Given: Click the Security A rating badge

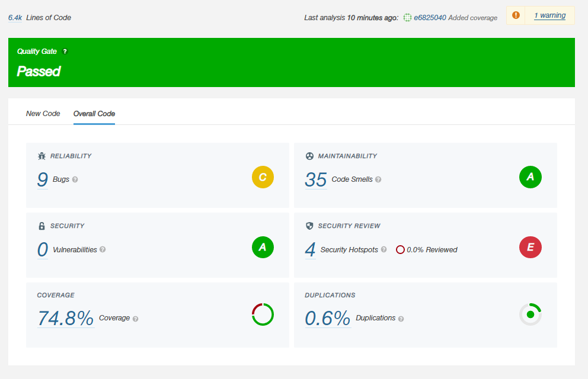Looking at the screenshot, I should 263,247.
